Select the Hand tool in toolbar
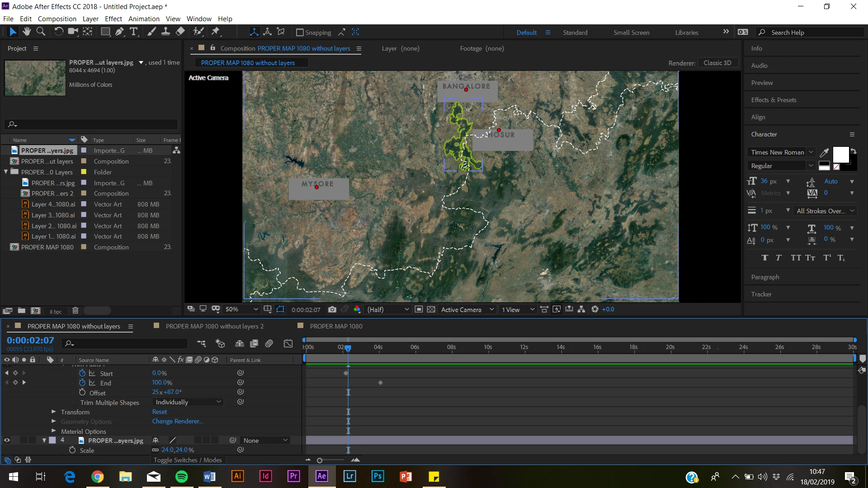 tap(27, 32)
